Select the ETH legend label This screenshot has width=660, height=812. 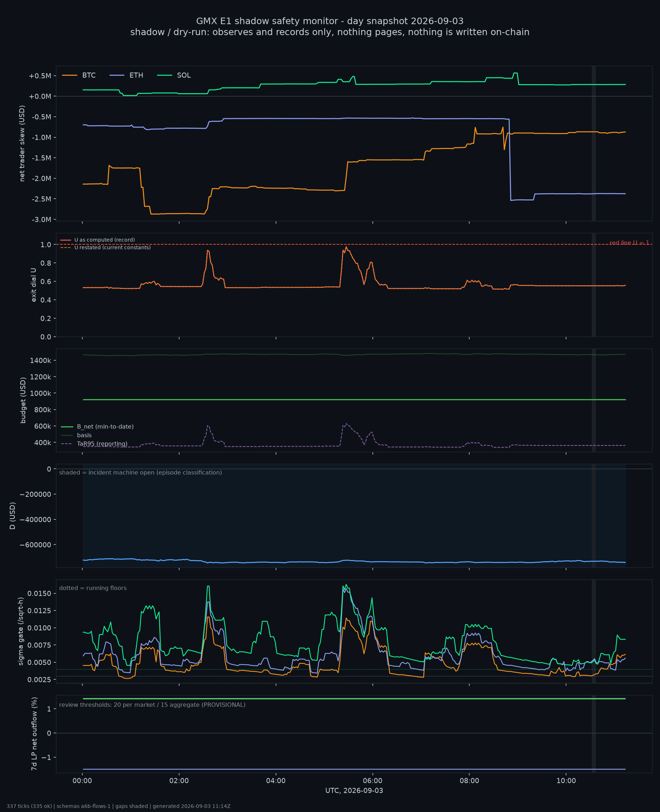[136, 75]
